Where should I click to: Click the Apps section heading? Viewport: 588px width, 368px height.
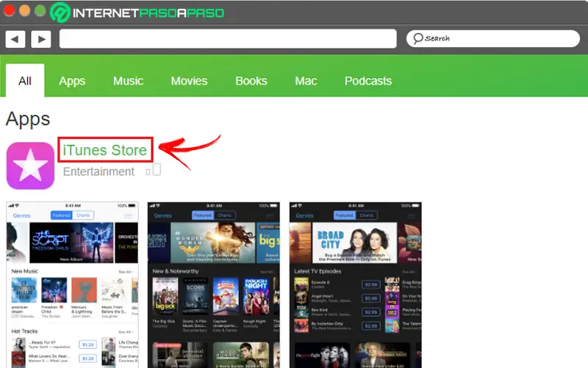[x=28, y=119]
